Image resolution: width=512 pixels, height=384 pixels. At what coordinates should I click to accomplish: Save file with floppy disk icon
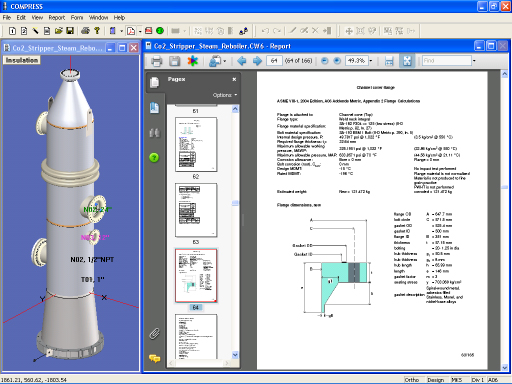[70, 31]
